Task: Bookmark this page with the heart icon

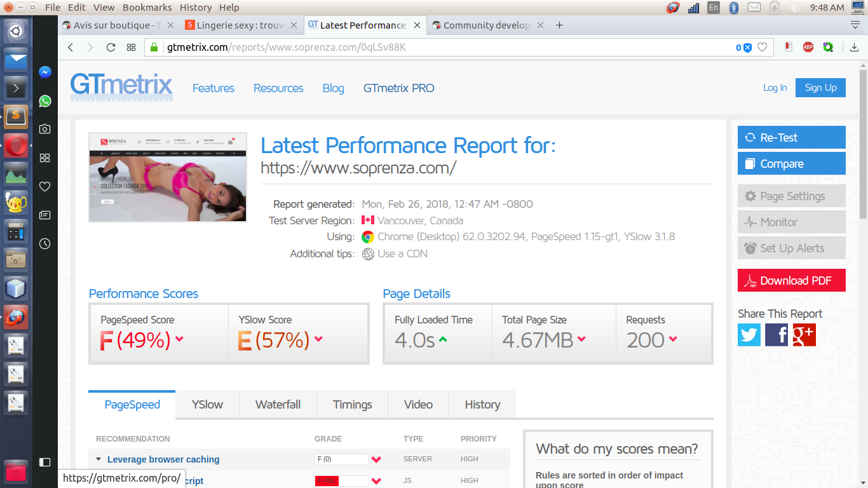Action: click(x=762, y=47)
